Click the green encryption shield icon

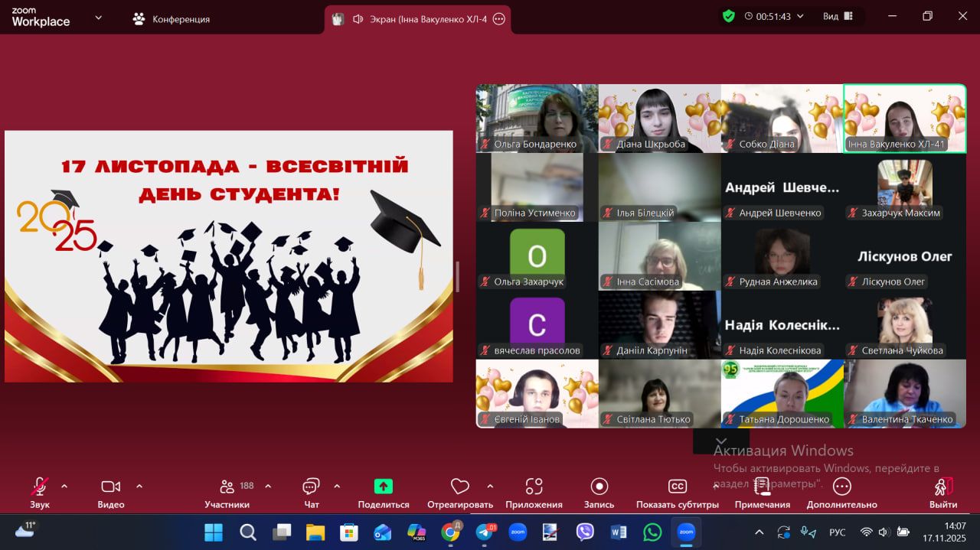[729, 16]
